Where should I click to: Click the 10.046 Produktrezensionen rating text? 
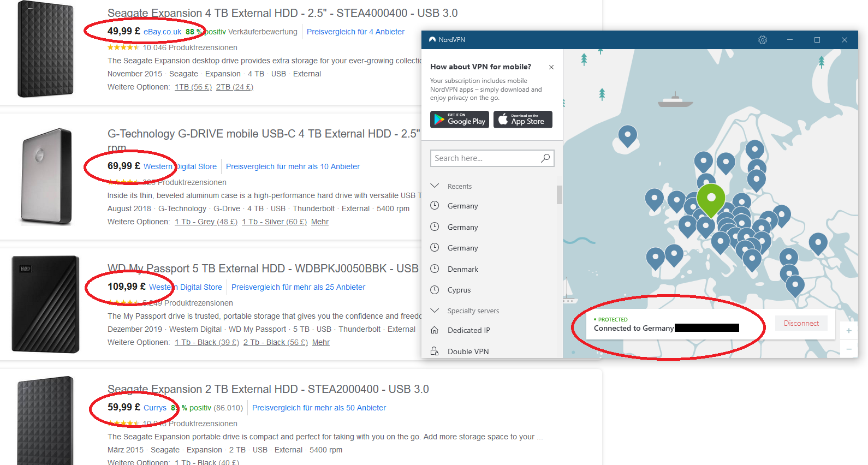point(190,47)
